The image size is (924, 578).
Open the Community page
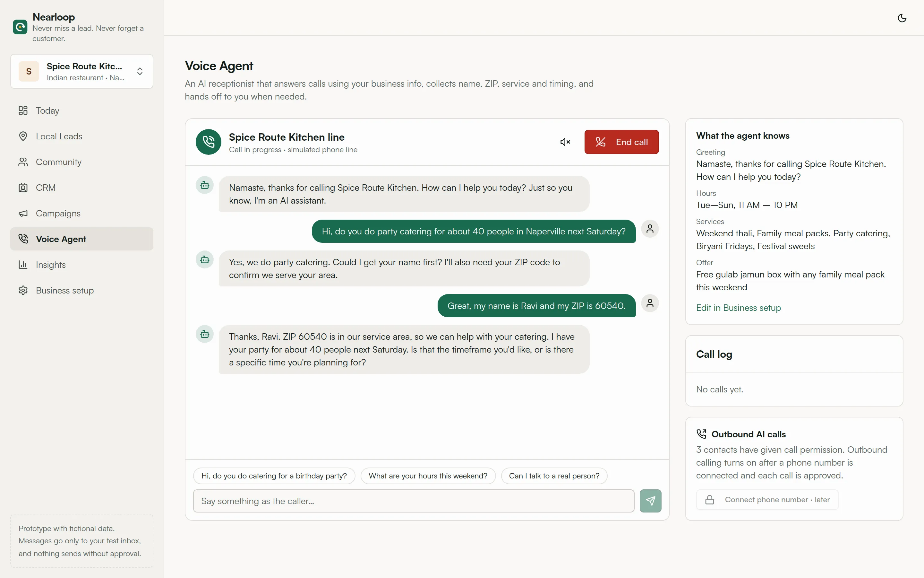pos(82,162)
